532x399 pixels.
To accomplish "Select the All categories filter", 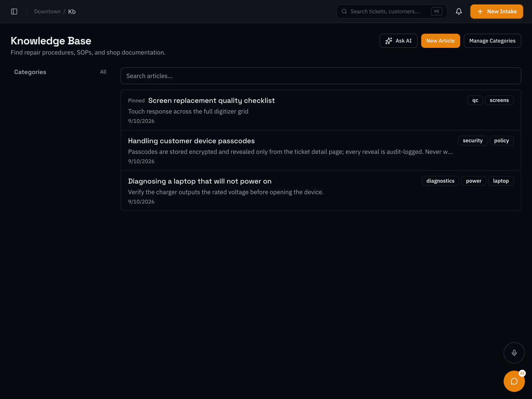I will click(103, 72).
